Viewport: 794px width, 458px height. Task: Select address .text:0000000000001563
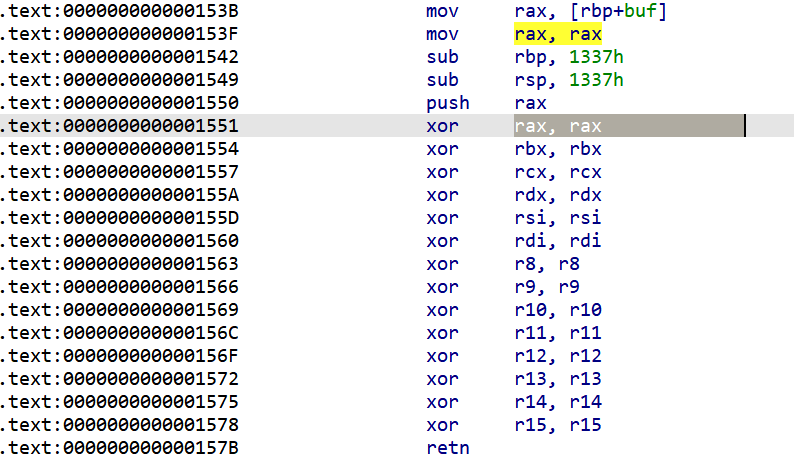[x=119, y=264]
